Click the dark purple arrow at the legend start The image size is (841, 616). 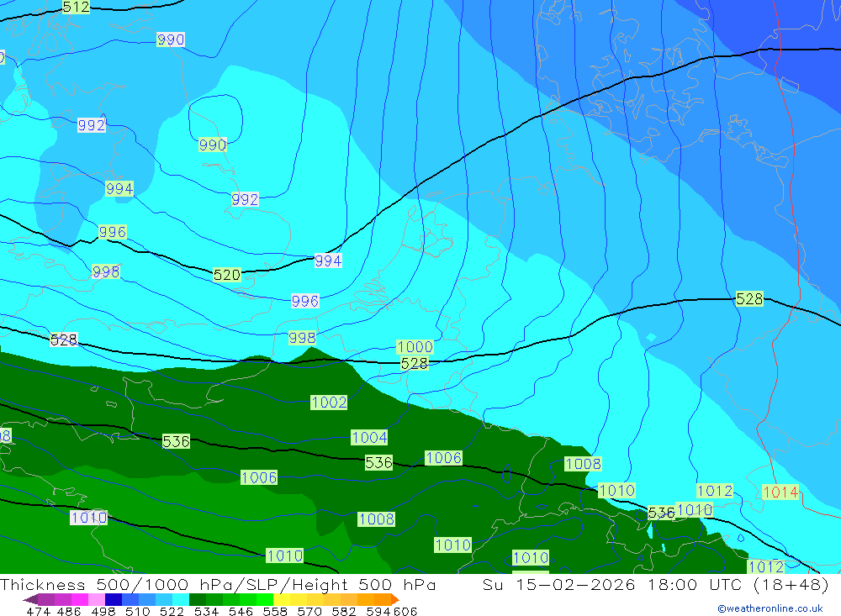pyautogui.click(x=30, y=599)
